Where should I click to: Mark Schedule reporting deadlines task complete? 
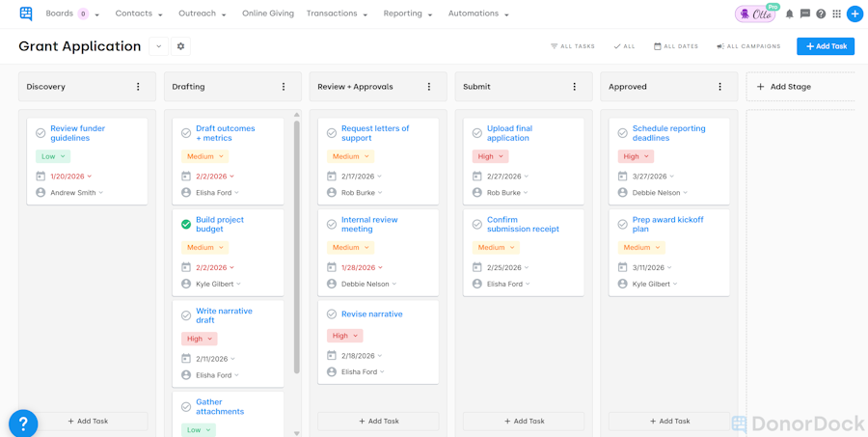point(623,133)
